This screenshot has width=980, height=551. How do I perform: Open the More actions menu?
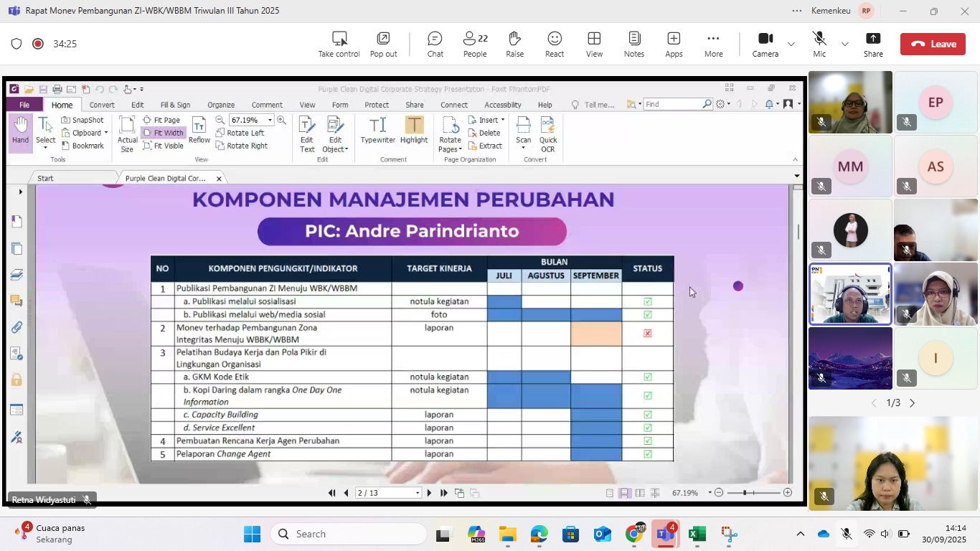point(713,44)
